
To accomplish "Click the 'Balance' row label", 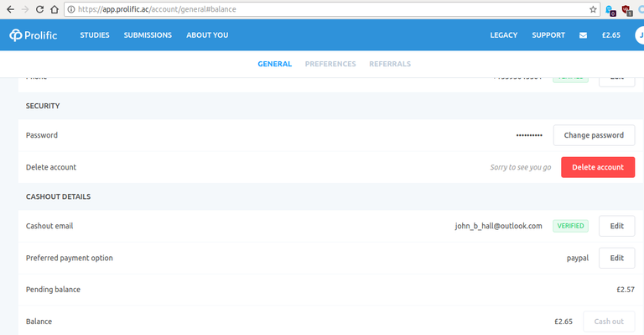I will (39, 322).
